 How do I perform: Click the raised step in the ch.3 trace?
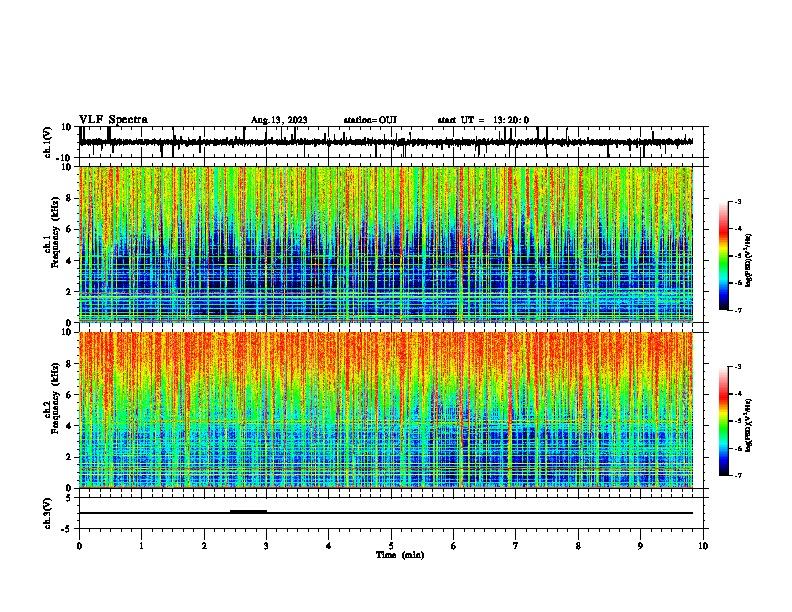pyautogui.click(x=249, y=511)
